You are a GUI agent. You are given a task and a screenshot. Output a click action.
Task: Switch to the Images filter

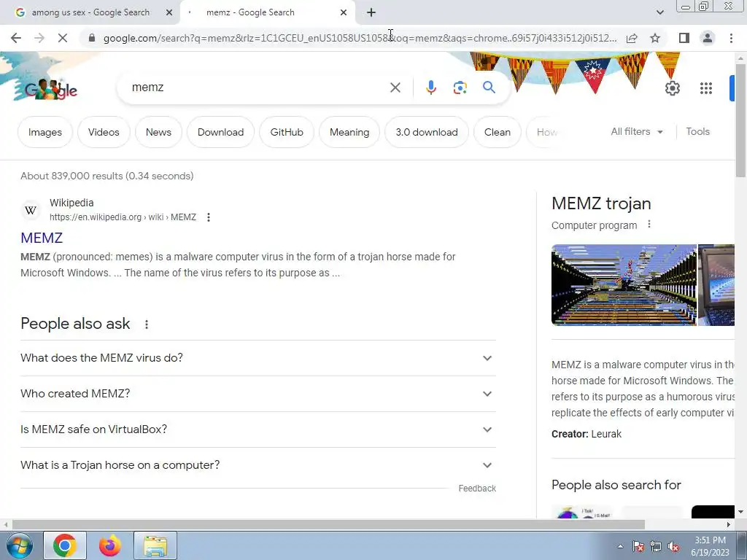45,133
